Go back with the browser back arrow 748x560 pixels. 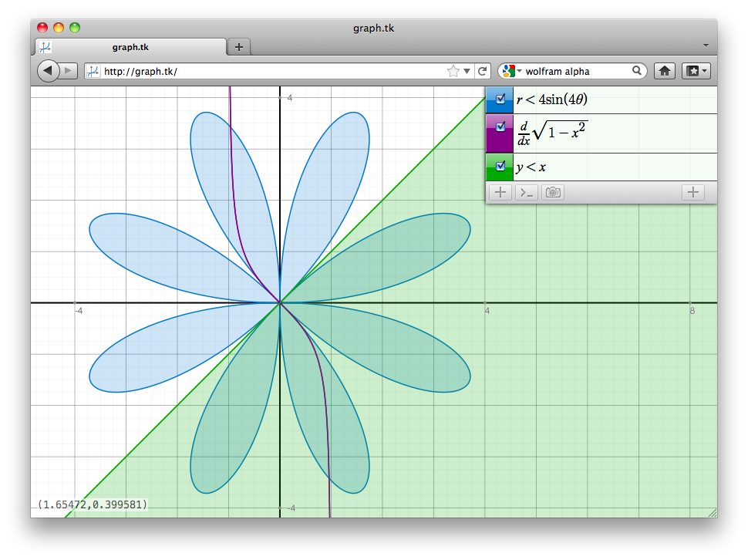[48, 71]
